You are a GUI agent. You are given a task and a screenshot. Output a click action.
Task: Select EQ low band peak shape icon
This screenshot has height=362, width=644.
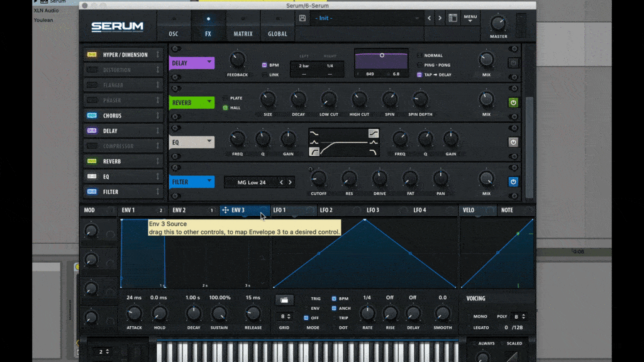(314, 143)
